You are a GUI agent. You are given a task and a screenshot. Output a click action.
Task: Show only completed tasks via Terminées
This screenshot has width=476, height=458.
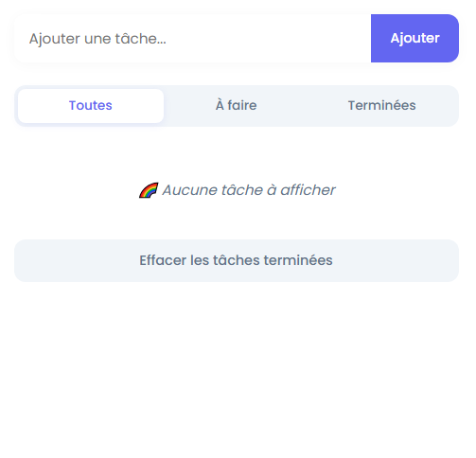tap(382, 106)
